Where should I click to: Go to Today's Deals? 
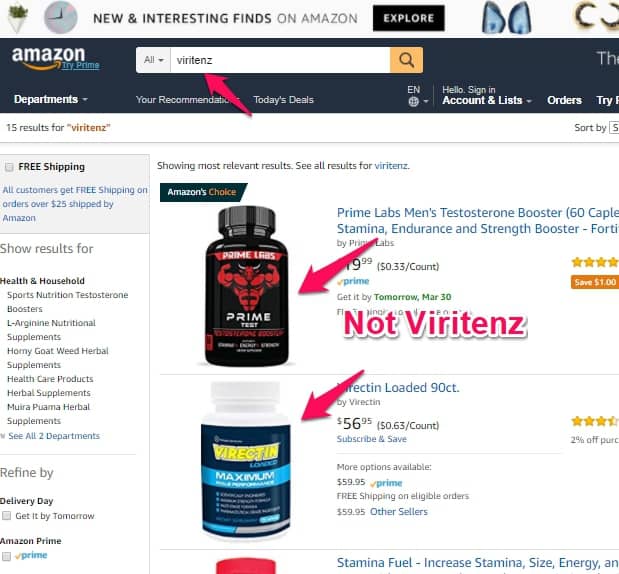pyautogui.click(x=283, y=99)
